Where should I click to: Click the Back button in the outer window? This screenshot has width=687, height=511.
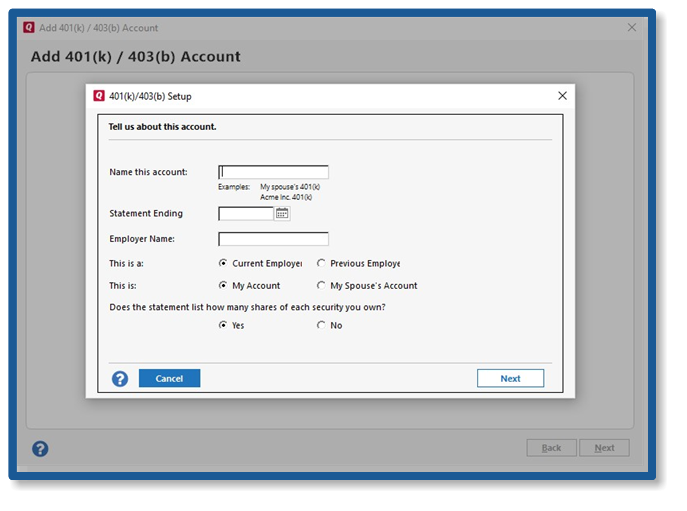tap(551, 448)
